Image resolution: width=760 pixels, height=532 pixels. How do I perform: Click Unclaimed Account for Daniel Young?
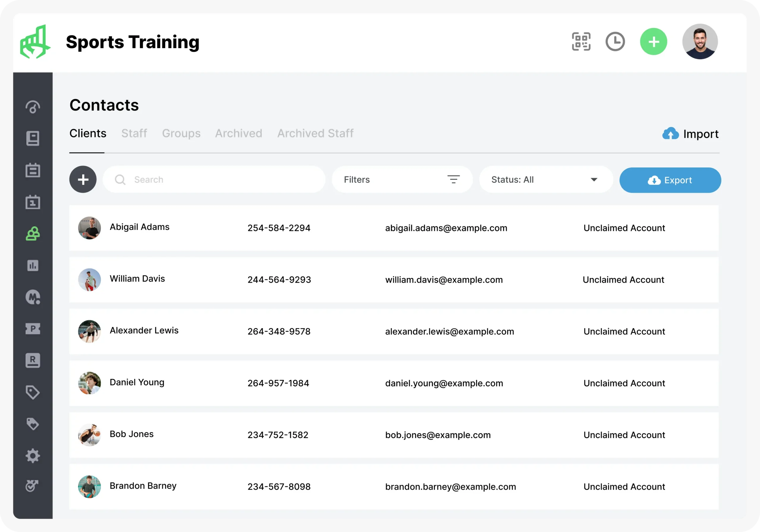[624, 383]
